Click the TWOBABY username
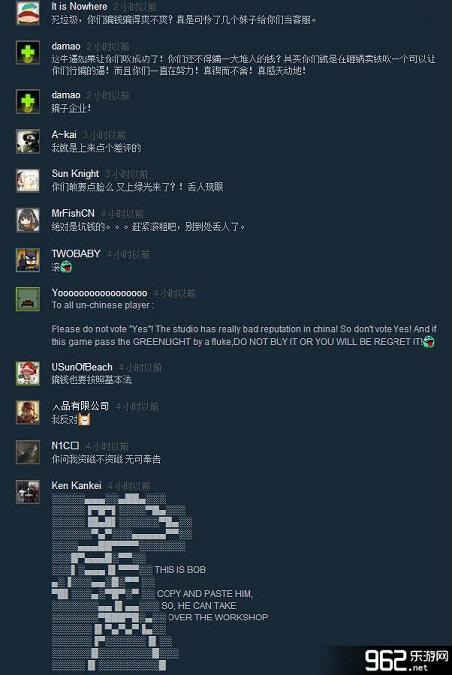The image size is (452, 675). [76, 254]
